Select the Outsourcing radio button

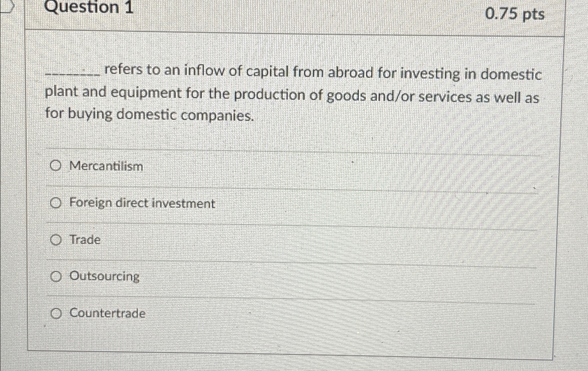[56, 276]
